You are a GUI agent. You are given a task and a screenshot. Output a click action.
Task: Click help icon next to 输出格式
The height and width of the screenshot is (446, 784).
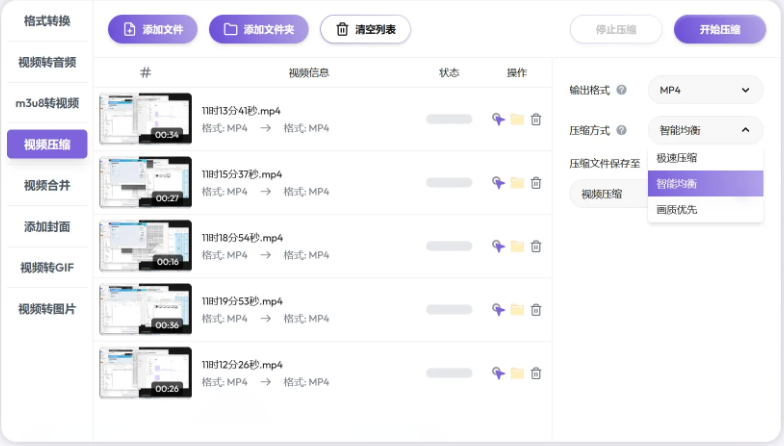(621, 90)
